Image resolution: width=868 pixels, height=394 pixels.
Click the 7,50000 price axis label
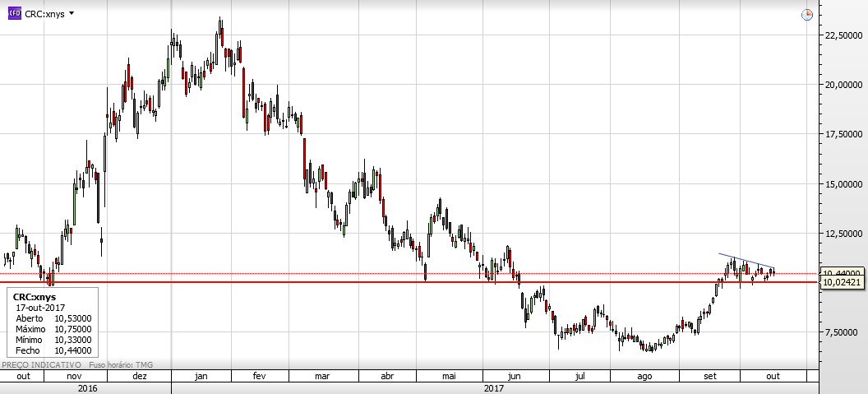pos(843,332)
